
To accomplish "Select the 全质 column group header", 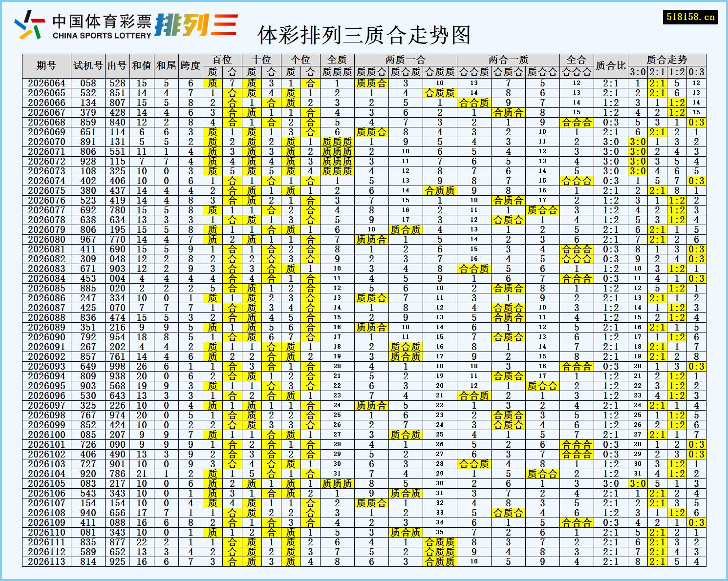I will click(337, 60).
